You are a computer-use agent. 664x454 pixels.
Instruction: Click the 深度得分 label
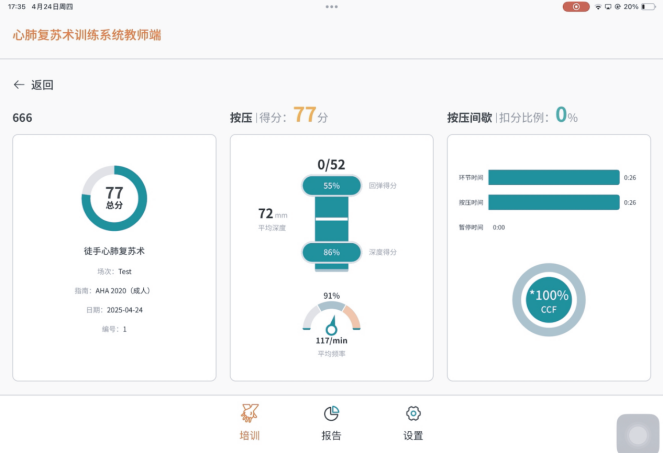click(382, 252)
